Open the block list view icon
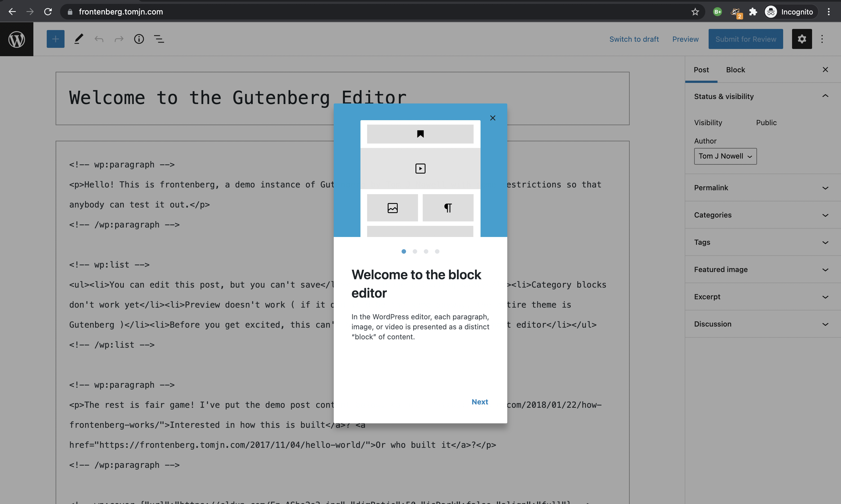This screenshot has width=841, height=504. (x=159, y=39)
